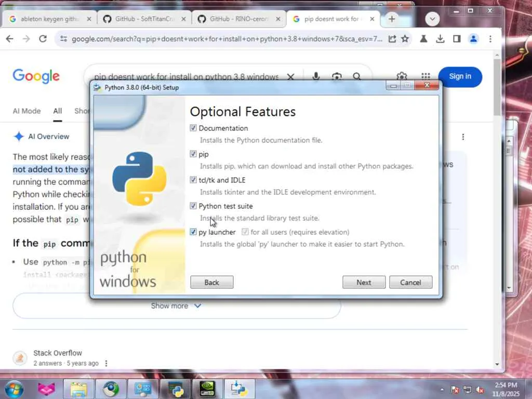Open the Chrome three-dot menu
Image resolution: width=532 pixels, height=399 pixels.
point(490,38)
